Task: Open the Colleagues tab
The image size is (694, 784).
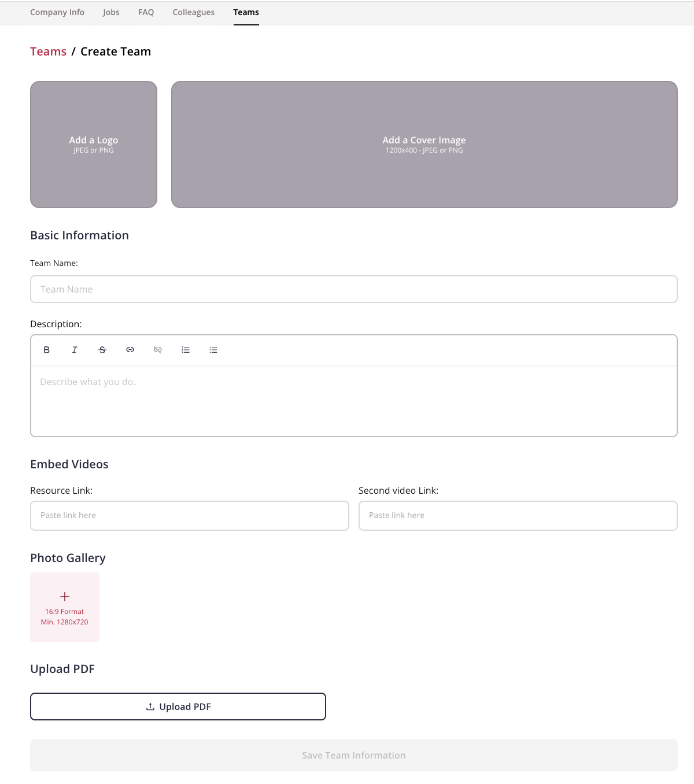Action: pos(194,12)
